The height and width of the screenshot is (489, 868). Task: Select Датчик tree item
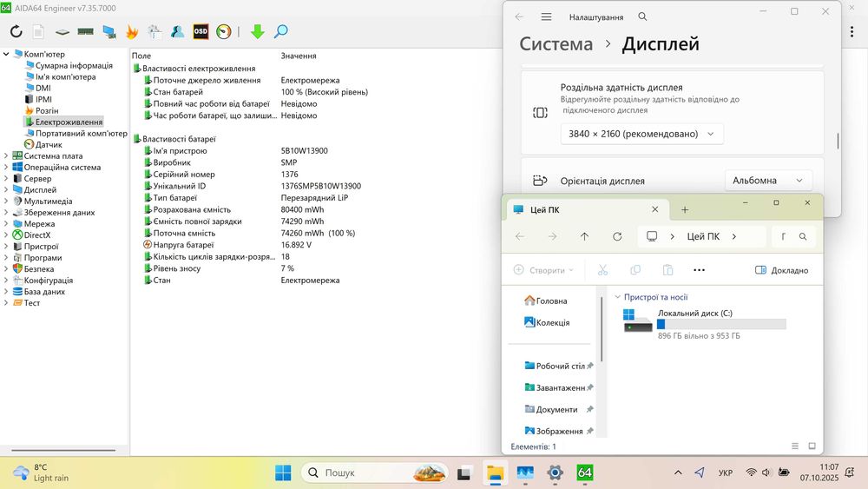pyautogui.click(x=49, y=144)
